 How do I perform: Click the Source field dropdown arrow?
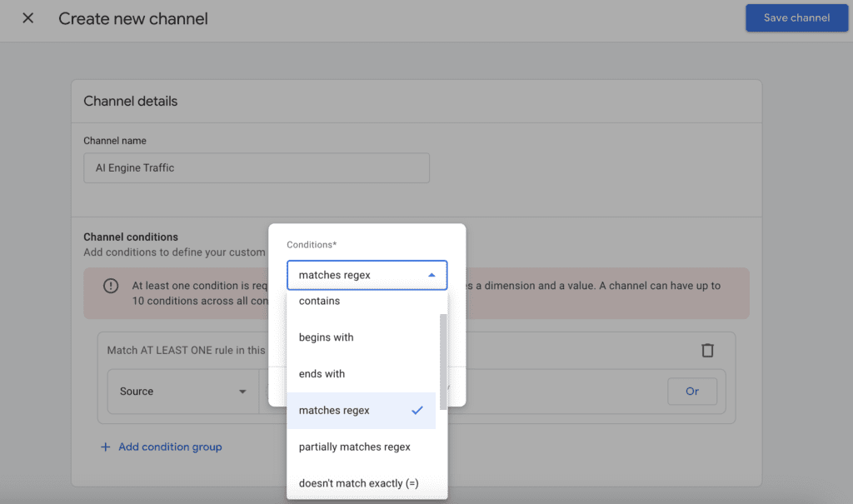pos(242,392)
